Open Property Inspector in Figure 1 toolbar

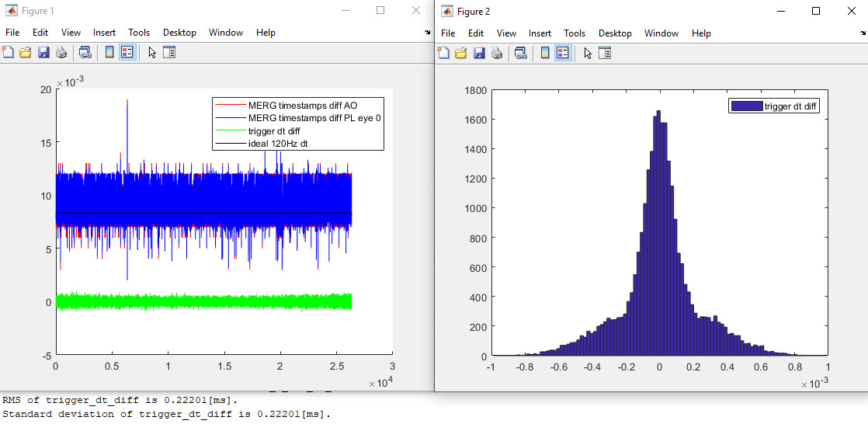pyautogui.click(x=169, y=53)
